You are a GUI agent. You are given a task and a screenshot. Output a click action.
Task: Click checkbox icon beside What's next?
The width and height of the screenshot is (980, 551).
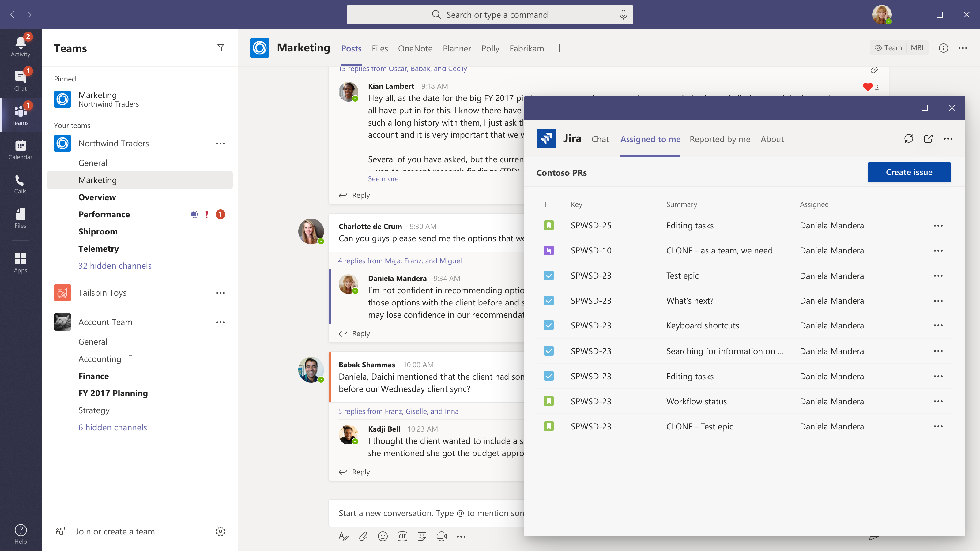[548, 301]
